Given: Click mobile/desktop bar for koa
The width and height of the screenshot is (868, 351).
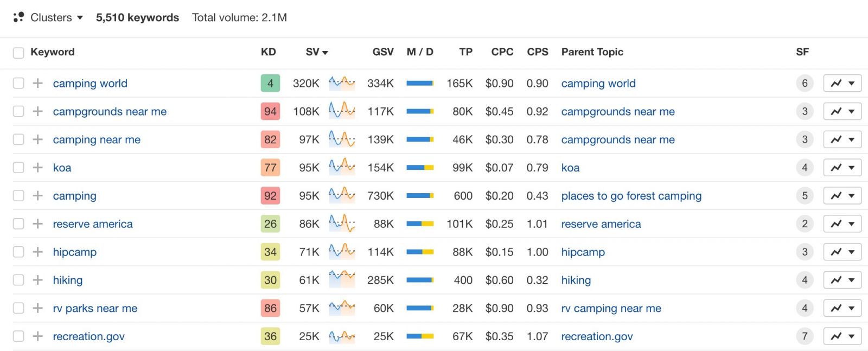Looking at the screenshot, I should (420, 168).
